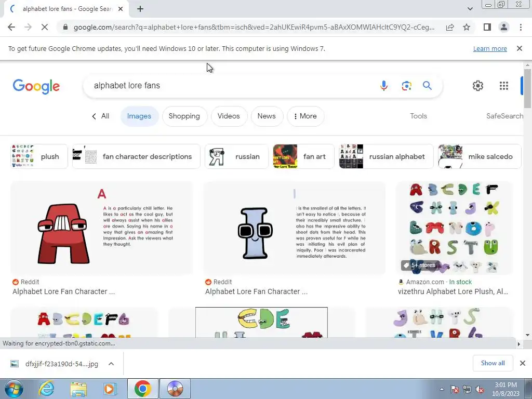Open the vizethru Alphabet Lore Plush link
Screen dimensions: 532x399
(453, 291)
